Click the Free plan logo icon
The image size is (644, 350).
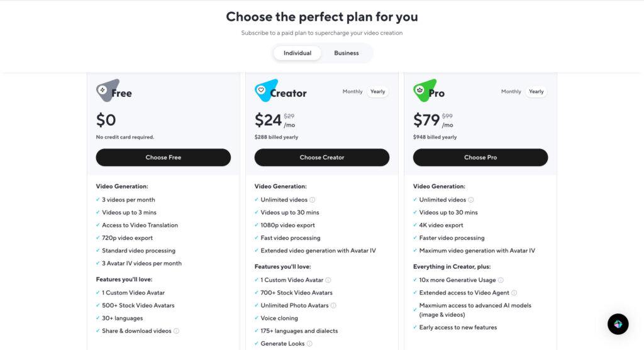pos(106,91)
